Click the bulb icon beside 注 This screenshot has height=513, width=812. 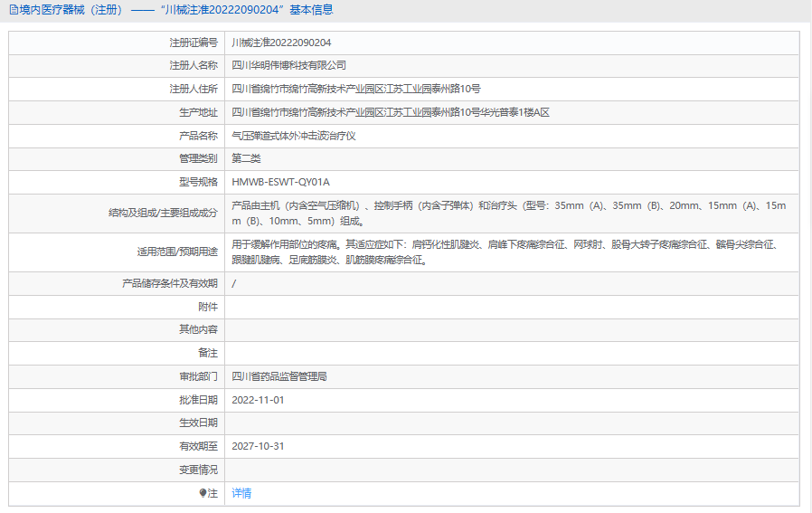coord(203,493)
